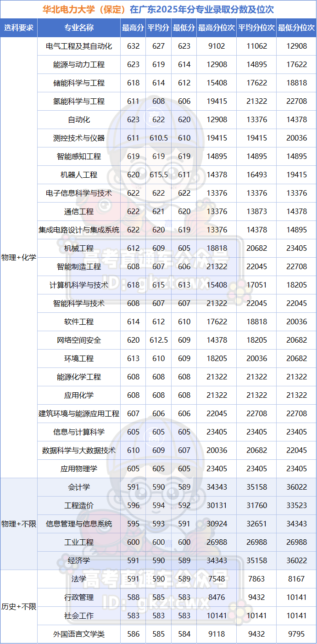Select the 环境工程 major cell
Screen dimensions: 317x644
[79, 358]
